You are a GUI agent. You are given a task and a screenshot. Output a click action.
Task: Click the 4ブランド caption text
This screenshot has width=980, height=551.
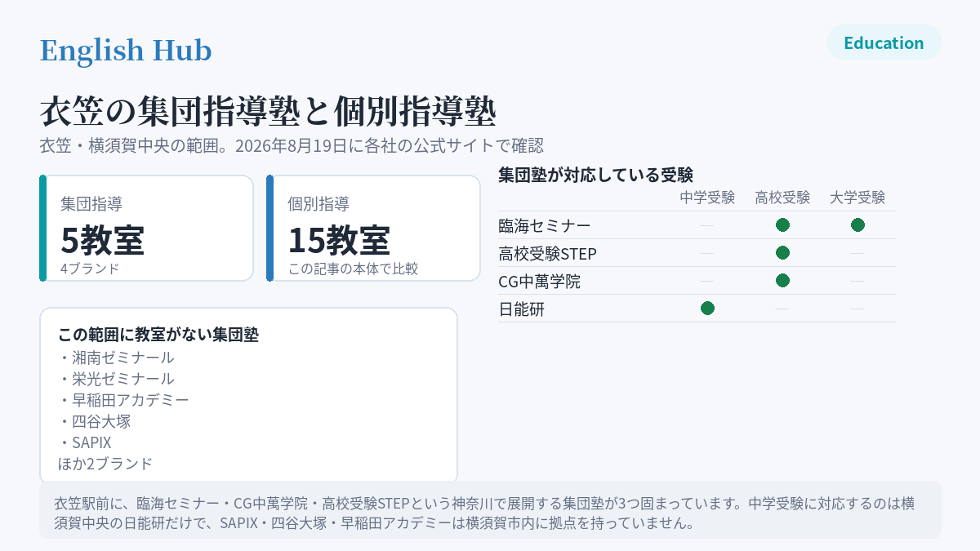(90, 268)
